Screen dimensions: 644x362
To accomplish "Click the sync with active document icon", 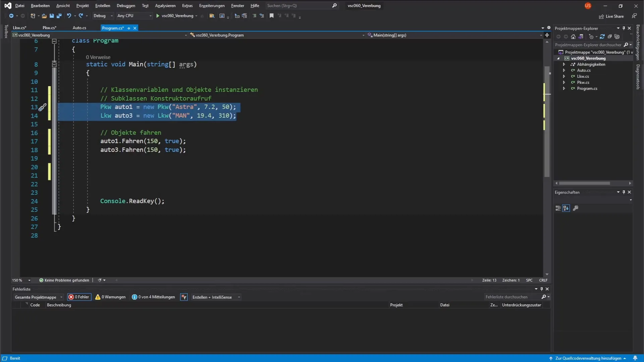I will coord(602,37).
